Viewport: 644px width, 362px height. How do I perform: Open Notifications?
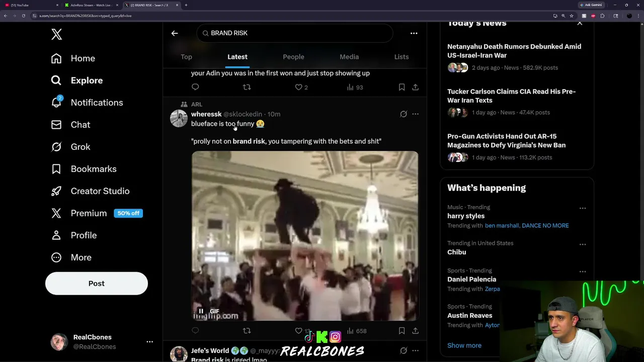tap(87, 103)
